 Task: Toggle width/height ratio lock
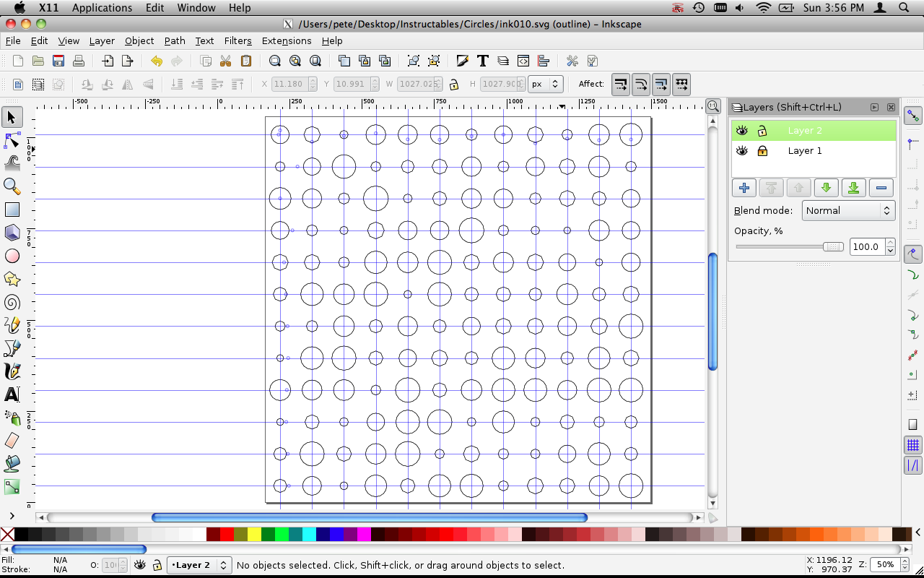coord(453,85)
